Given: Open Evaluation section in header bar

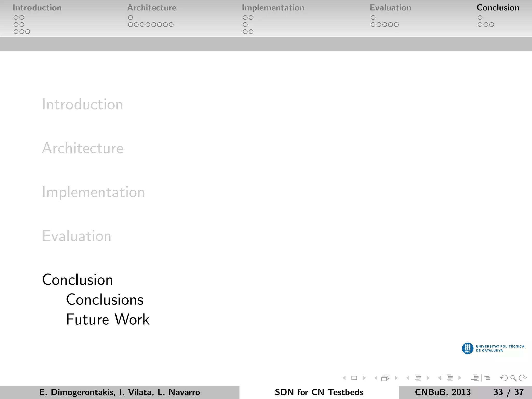Looking at the screenshot, I should [x=390, y=8].
